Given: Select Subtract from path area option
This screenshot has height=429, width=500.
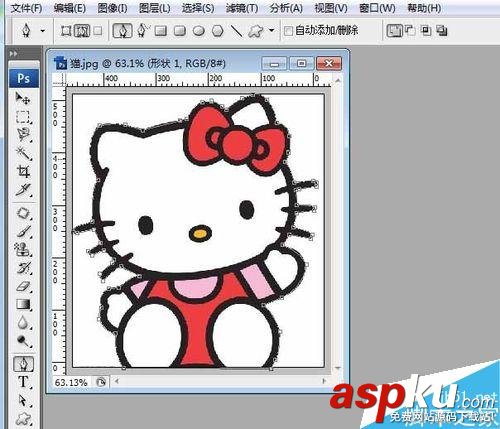Looking at the screenshot, I should [x=410, y=31].
